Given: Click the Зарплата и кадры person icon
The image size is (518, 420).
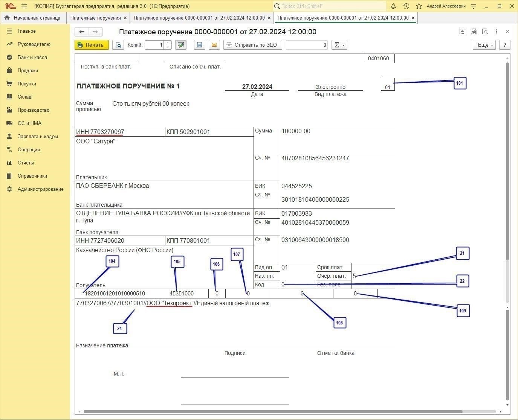Looking at the screenshot, I should 9,136.
